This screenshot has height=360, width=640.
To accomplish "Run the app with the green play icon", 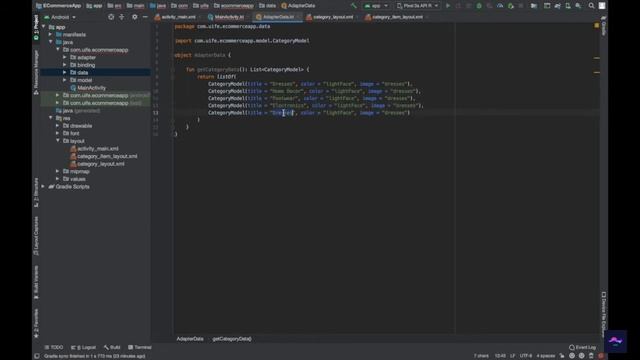I will click(x=448, y=6).
